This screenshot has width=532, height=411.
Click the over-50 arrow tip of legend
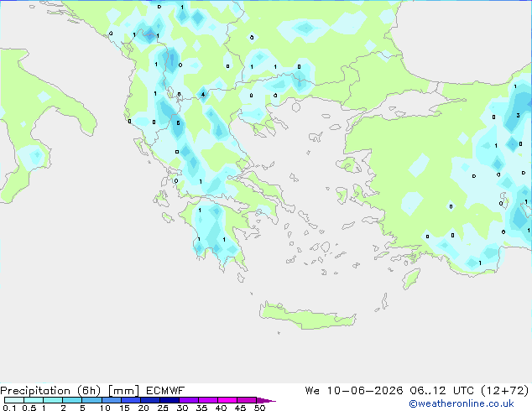click(266, 400)
